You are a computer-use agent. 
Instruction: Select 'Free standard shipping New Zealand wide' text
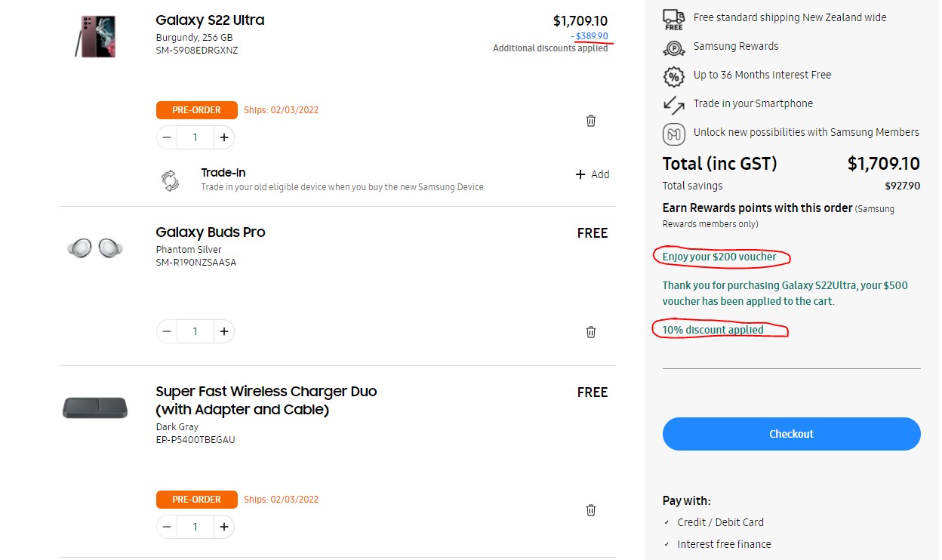(790, 17)
